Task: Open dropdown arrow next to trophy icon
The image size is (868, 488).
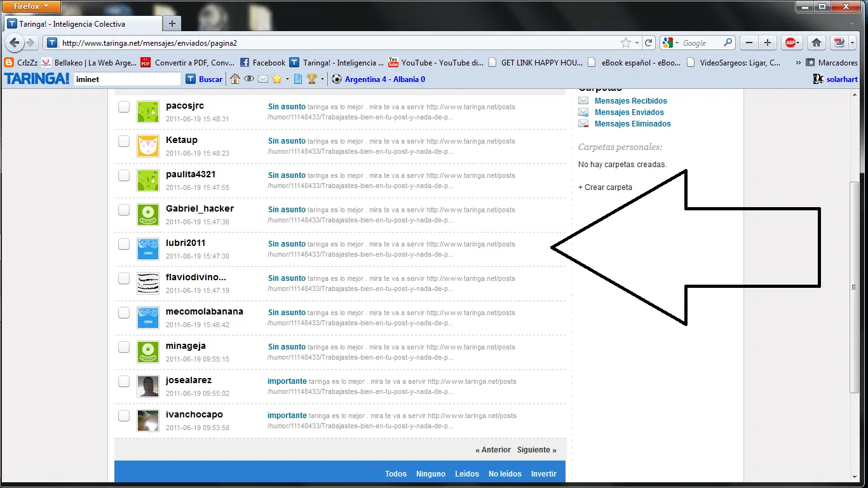Action: [322, 79]
